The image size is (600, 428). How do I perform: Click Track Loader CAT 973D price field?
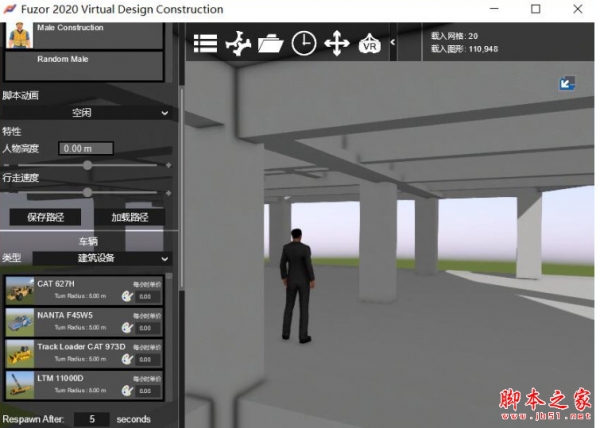(x=147, y=359)
